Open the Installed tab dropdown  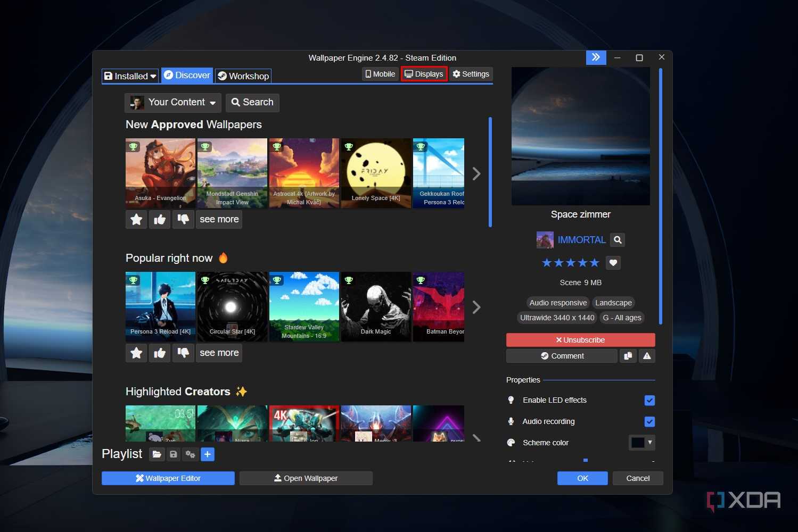(130, 76)
